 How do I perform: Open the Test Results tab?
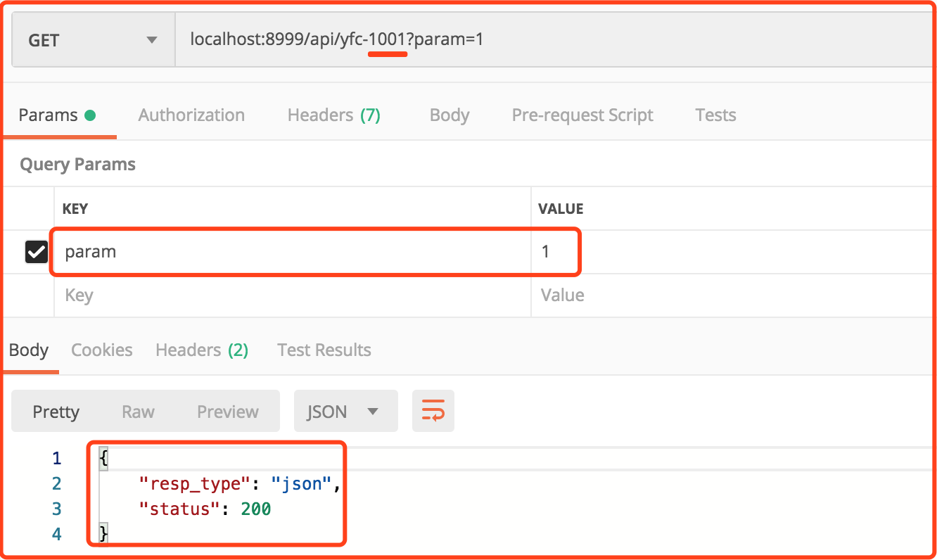(x=324, y=350)
